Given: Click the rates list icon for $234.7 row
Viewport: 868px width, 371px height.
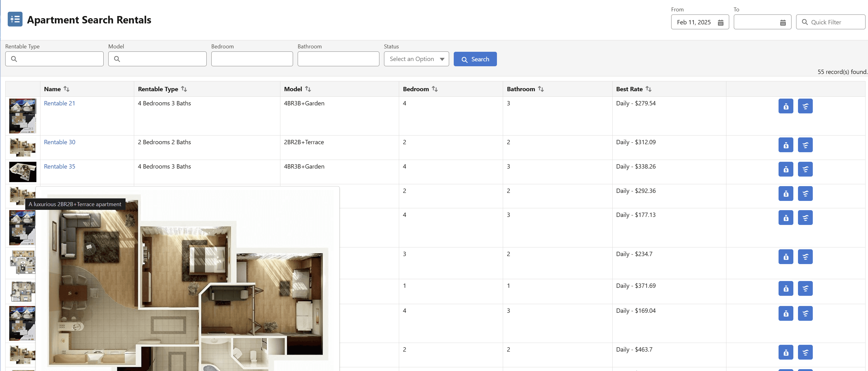Looking at the screenshot, I should pyautogui.click(x=805, y=257).
